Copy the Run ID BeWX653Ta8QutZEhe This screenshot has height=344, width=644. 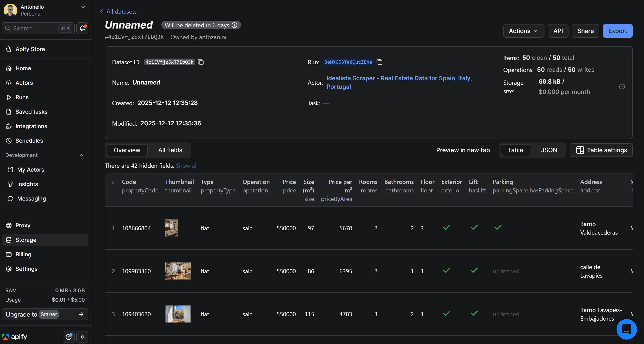click(379, 62)
